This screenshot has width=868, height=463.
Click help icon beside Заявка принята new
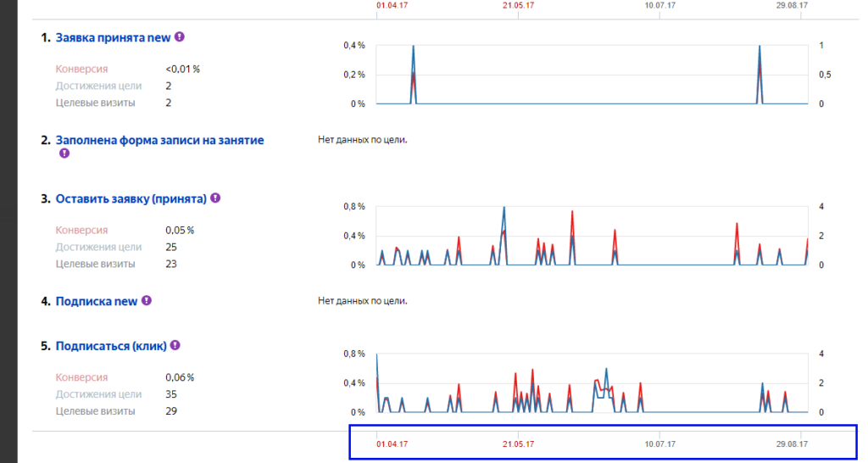pyautogui.click(x=180, y=37)
